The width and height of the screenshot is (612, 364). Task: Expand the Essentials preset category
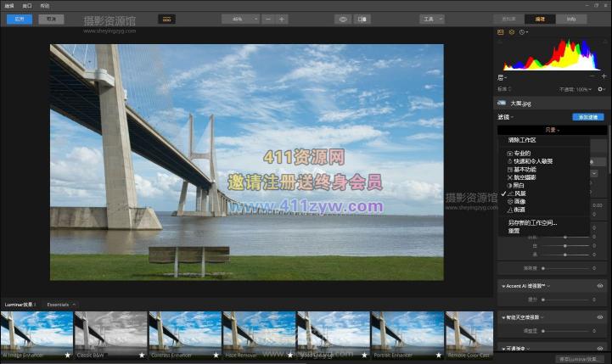61,304
